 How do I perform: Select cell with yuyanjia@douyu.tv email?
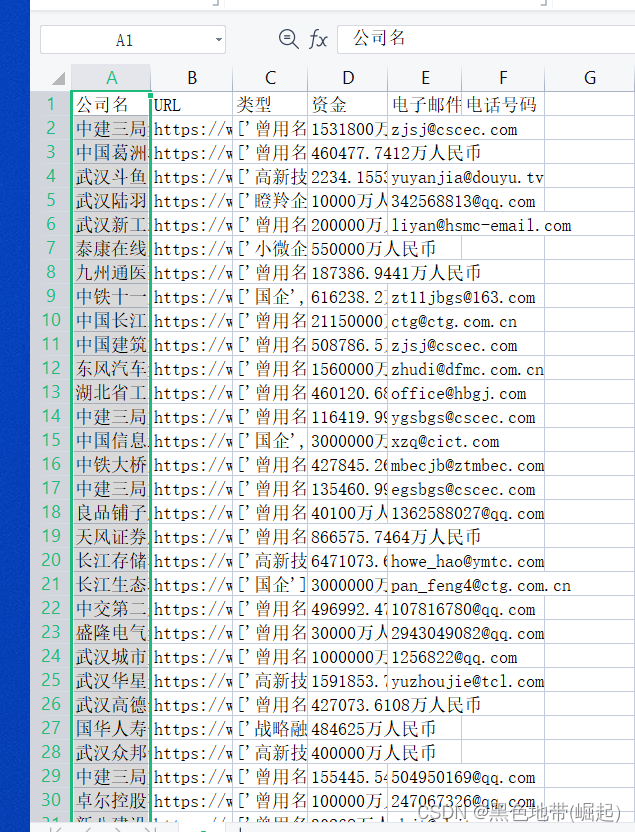[x=425, y=177]
